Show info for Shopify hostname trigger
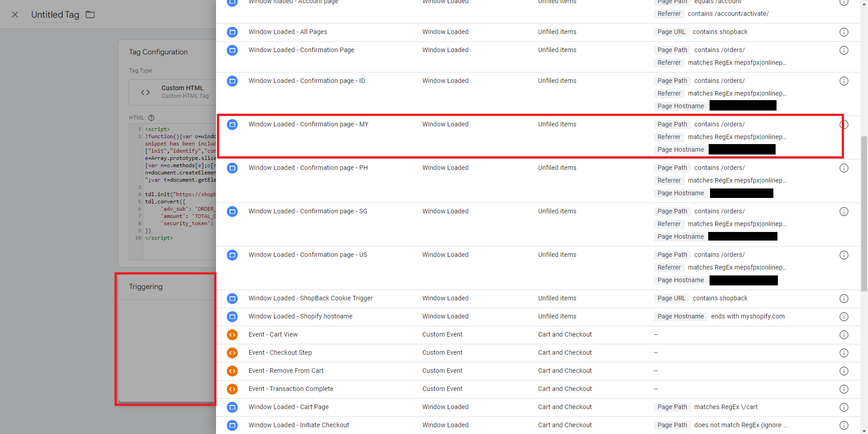Screen dimensions: 868x434 844,317
